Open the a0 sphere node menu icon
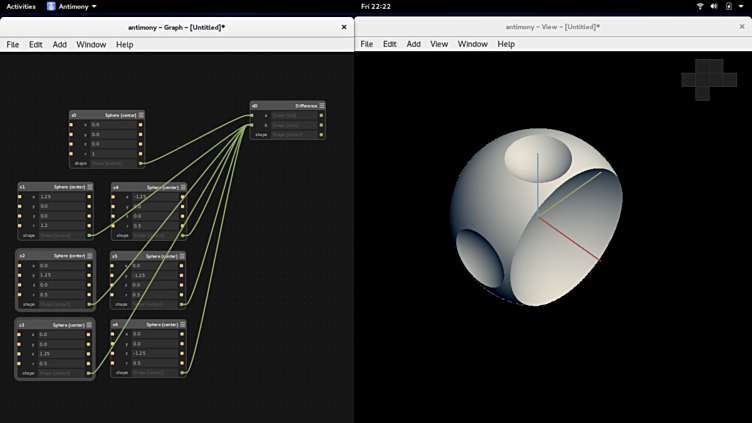This screenshot has height=423, width=752. pos(141,115)
